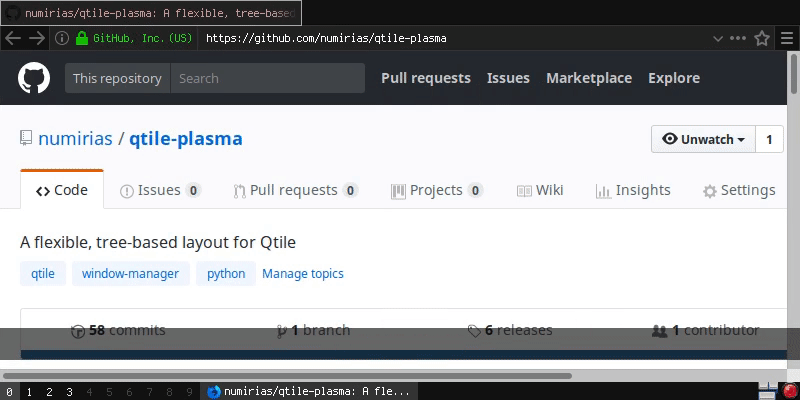Click the vertical scrollbar thumb
This screenshot has width=800, height=400.
(x=794, y=74)
